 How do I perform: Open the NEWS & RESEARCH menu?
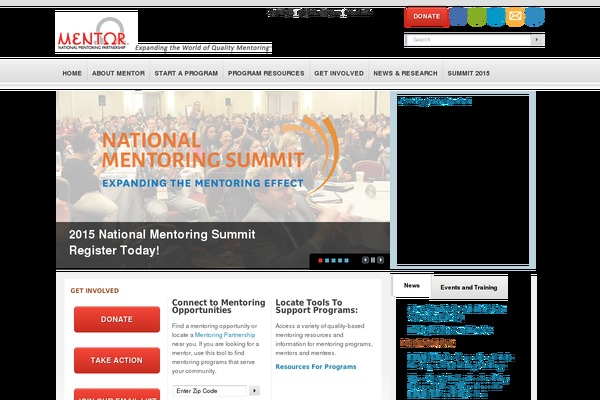[405, 73]
